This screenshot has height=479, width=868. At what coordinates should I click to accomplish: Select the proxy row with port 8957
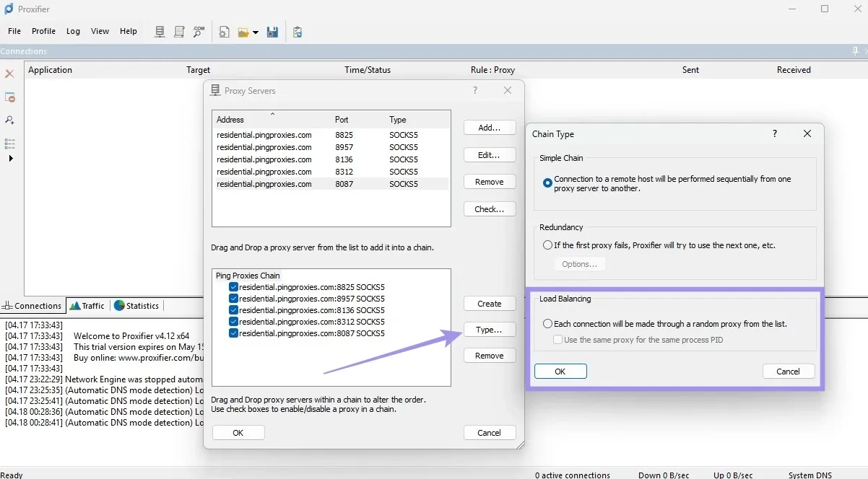click(331, 147)
